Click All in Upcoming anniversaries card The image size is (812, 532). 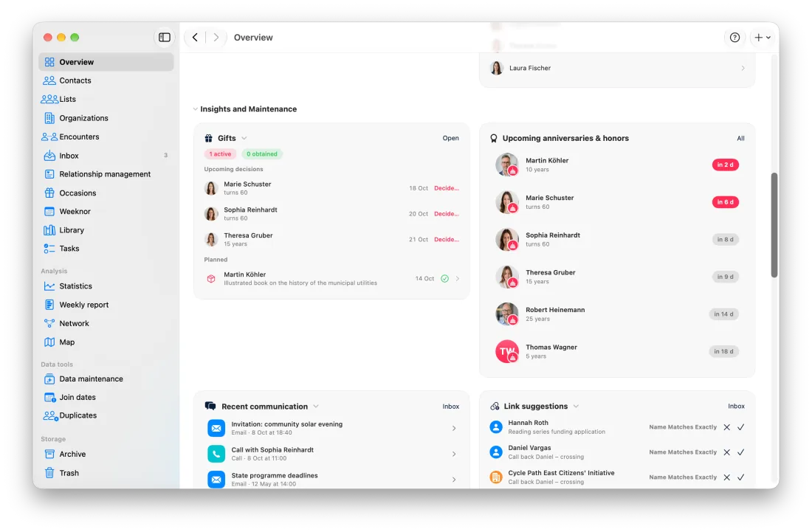click(x=740, y=138)
